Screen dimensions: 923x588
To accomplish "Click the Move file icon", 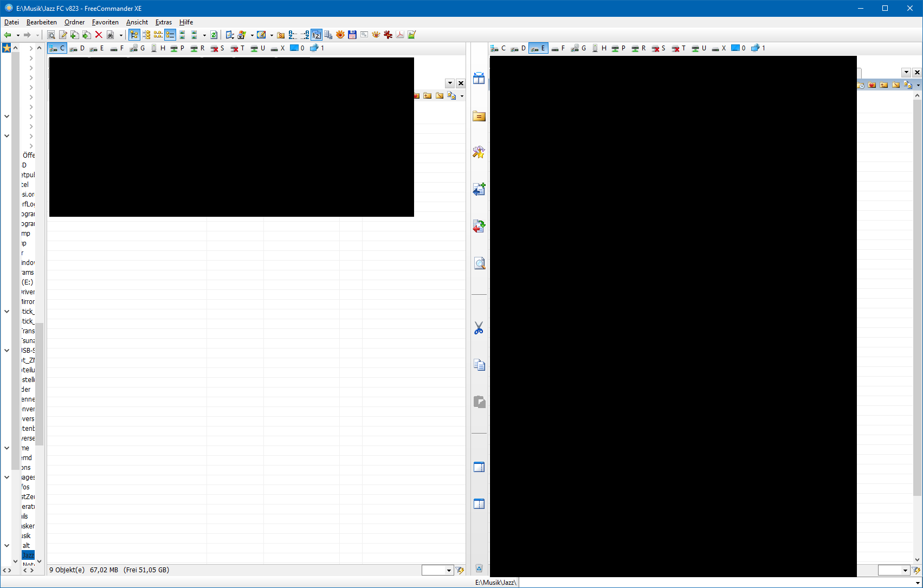I will tap(87, 35).
